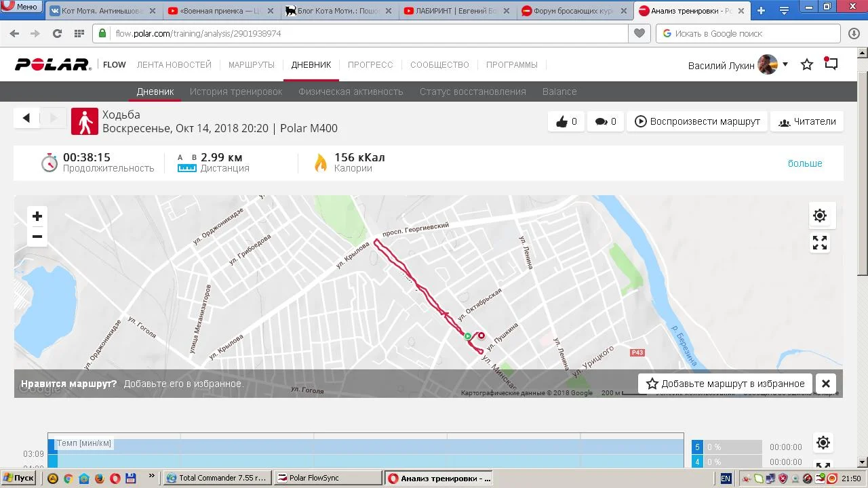868x488 pixels.
Task: Go to Маршруты in main navigation
Action: 252,65
